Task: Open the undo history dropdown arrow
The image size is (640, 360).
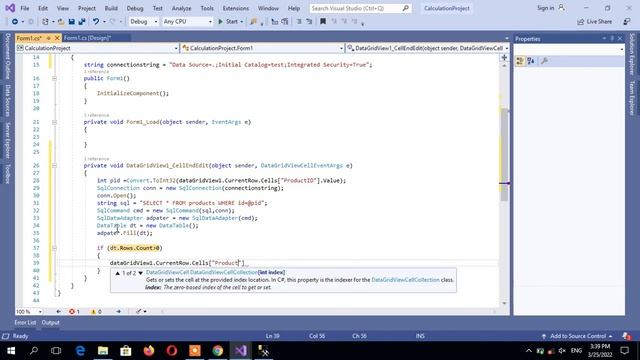Action: click(104, 22)
